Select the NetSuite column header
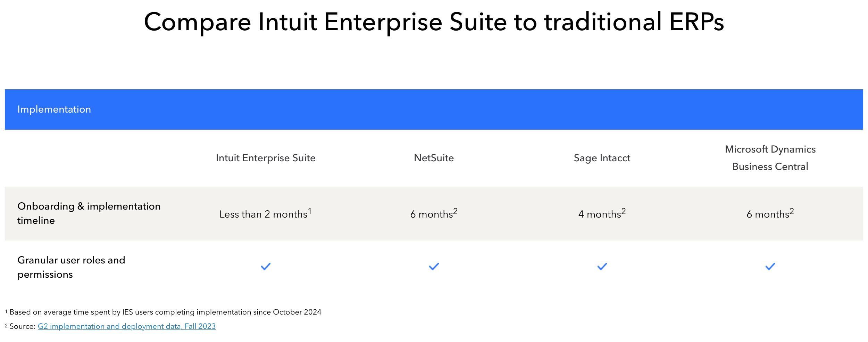Image resolution: width=868 pixels, height=342 pixels. click(434, 158)
